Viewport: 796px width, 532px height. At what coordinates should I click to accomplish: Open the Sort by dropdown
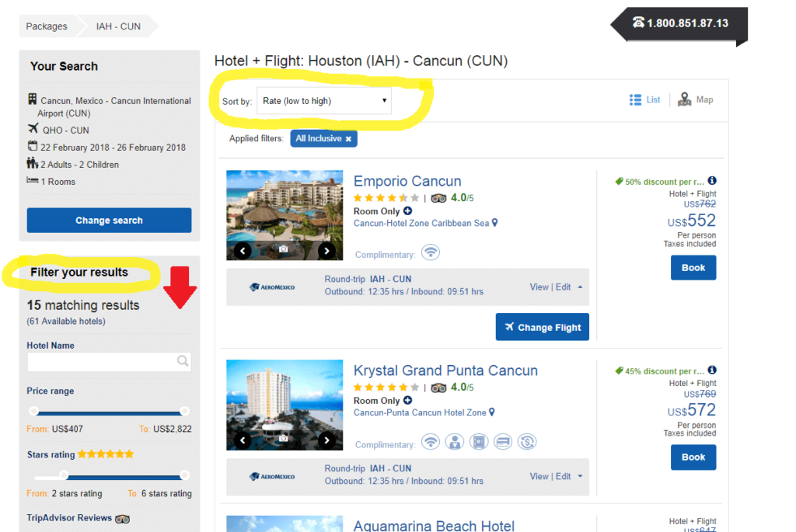tap(324, 101)
